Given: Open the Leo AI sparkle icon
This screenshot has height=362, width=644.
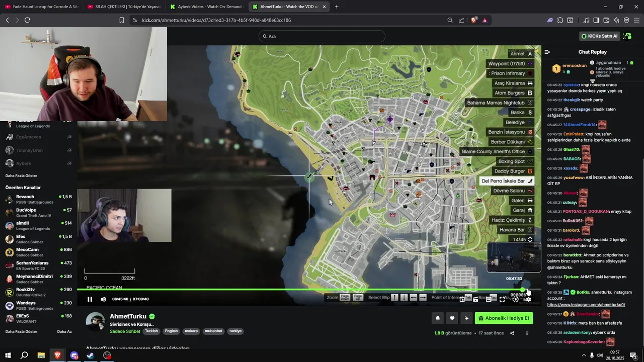Looking at the screenshot, I should pos(616,20).
